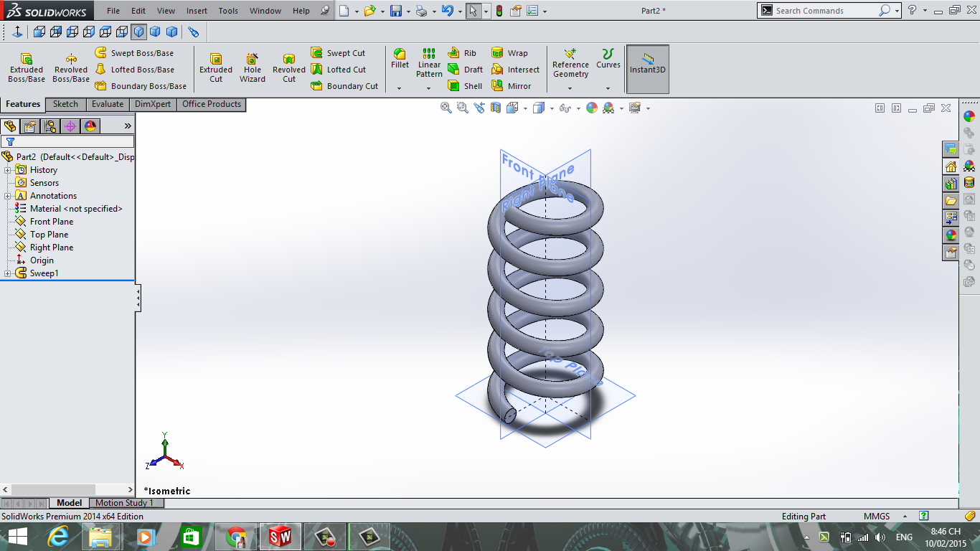The width and height of the screenshot is (980, 551).
Task: Expand the Annotations tree node
Action: pyautogui.click(x=8, y=196)
